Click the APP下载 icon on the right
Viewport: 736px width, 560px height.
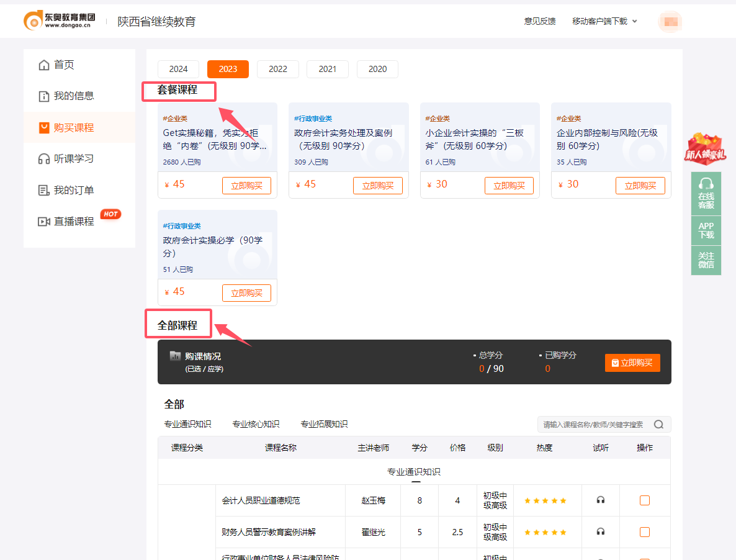[x=706, y=230]
